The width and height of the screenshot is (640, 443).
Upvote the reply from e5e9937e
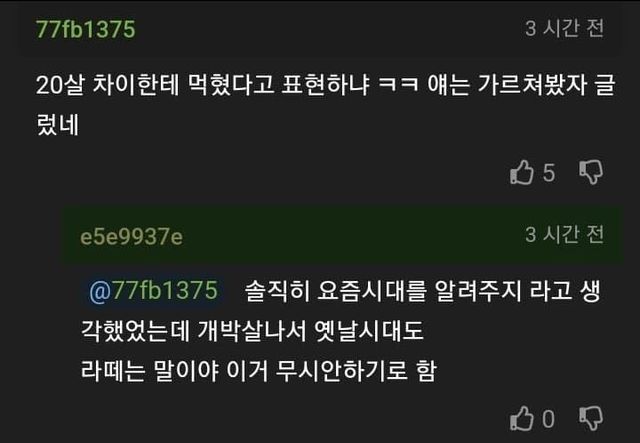[x=522, y=418]
